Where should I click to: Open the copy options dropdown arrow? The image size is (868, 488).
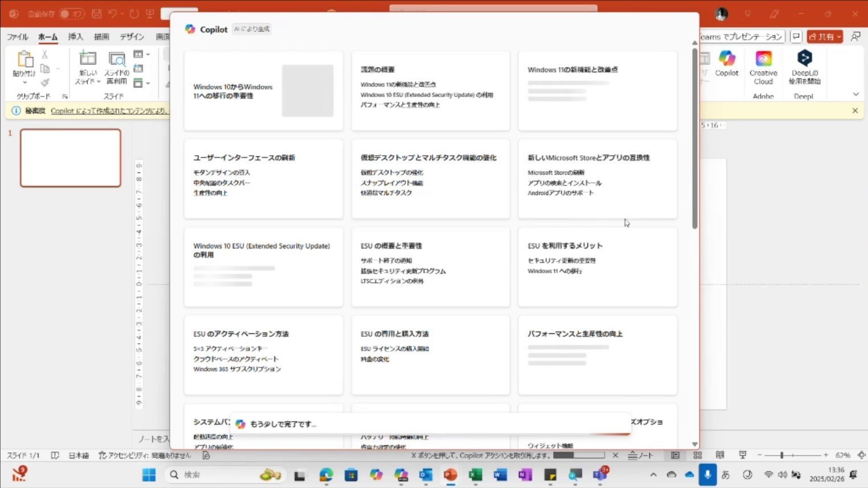(x=57, y=69)
